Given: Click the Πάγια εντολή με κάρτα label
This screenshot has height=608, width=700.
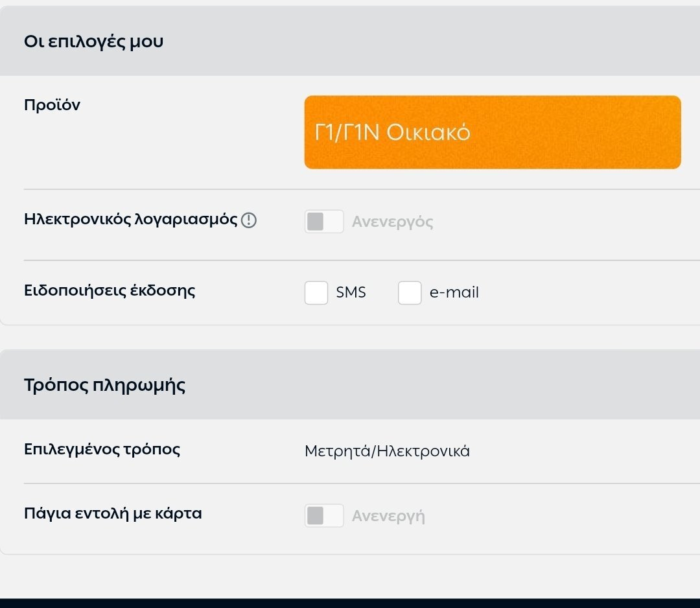Looking at the screenshot, I should (x=113, y=514).
